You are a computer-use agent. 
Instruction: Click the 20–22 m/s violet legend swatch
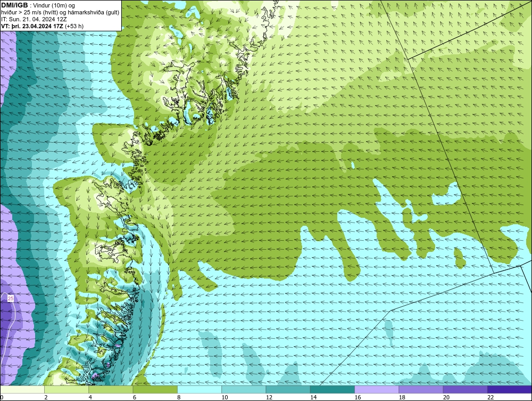click(x=465, y=389)
